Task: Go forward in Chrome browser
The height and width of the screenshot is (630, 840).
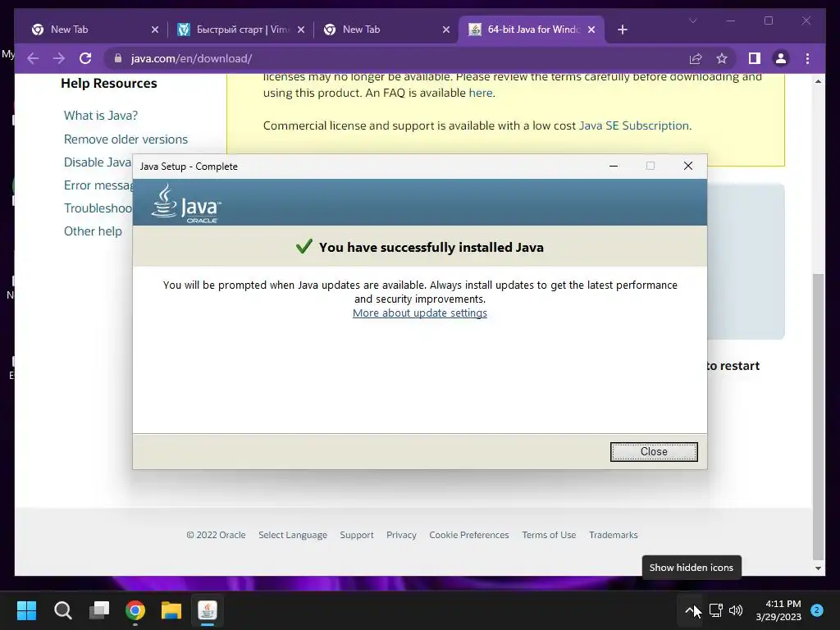Action: point(59,58)
